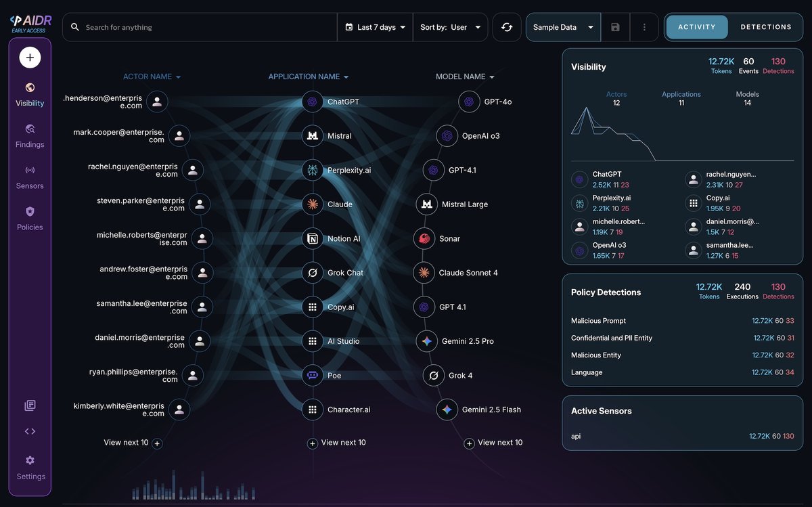This screenshot has height=507, width=812.
Task: Select the Perplexity.ai application node
Action: pyautogui.click(x=313, y=170)
